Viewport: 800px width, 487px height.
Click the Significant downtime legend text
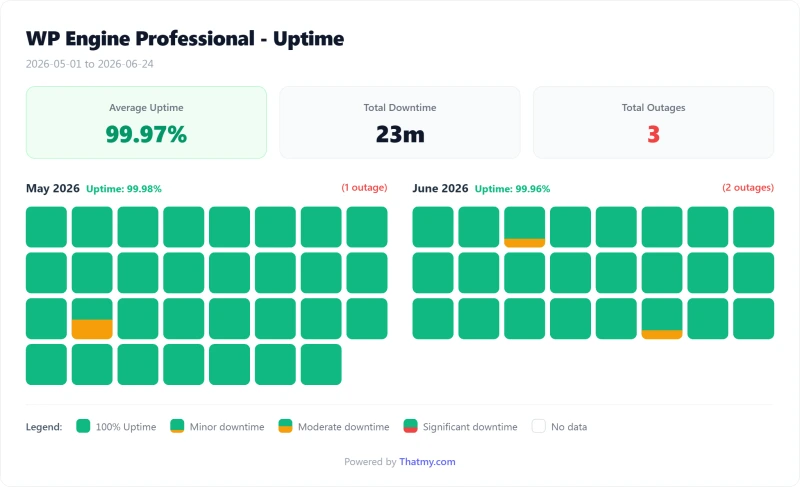(x=470, y=427)
